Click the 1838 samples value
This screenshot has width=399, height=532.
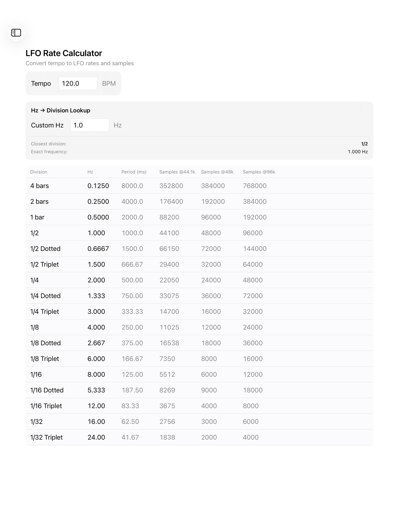click(167, 437)
